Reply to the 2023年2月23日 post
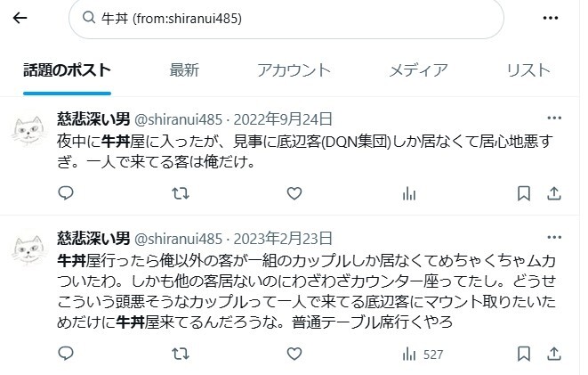588x375 pixels. tap(66, 354)
